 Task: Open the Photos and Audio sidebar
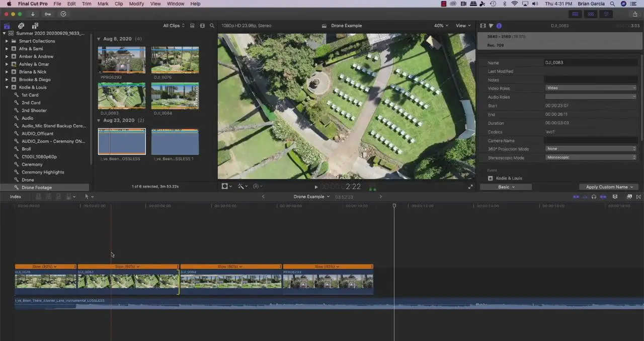[21, 26]
